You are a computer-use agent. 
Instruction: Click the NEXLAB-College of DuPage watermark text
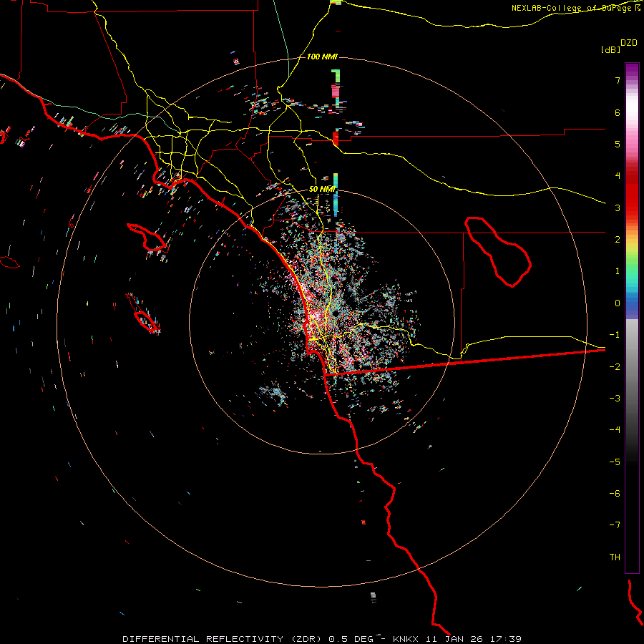[x=576, y=8]
